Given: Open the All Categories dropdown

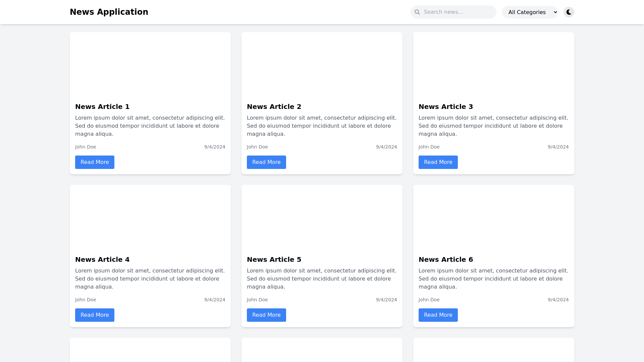Looking at the screenshot, I should click(x=530, y=12).
